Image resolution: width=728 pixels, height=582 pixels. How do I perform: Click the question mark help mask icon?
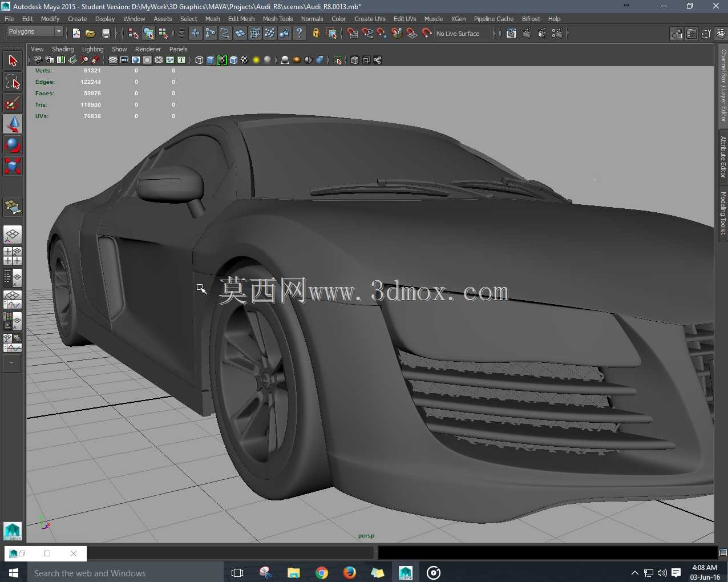(300, 34)
